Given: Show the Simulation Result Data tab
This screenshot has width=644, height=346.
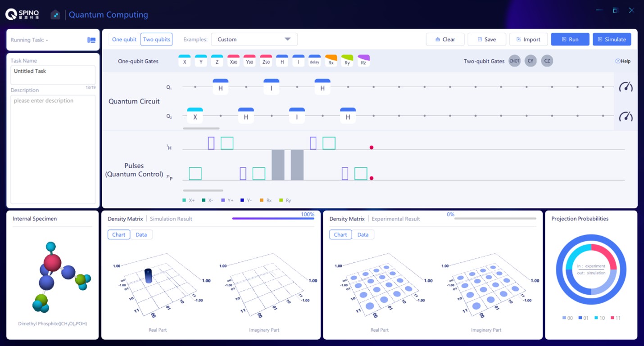Looking at the screenshot, I should [x=141, y=234].
